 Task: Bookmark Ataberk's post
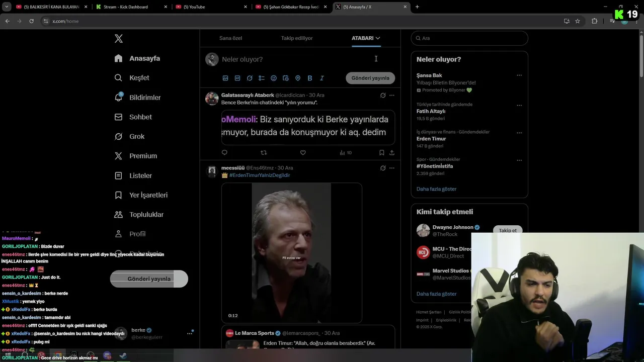pyautogui.click(x=381, y=152)
